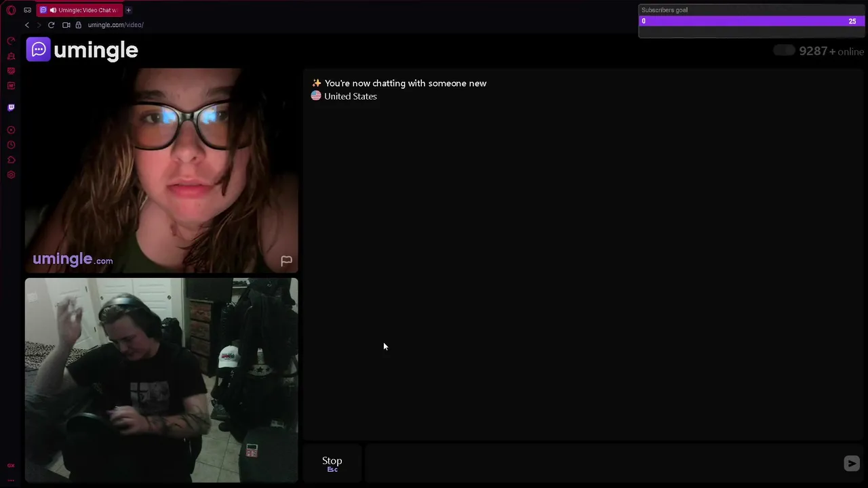Mute the tab's speaker audio icon
868x488 pixels.
click(53, 10)
